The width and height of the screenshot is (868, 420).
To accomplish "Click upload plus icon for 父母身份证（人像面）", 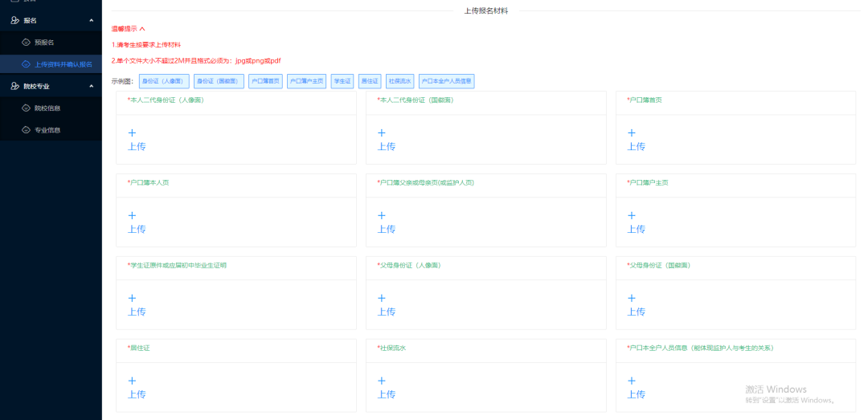I will coord(382,298).
